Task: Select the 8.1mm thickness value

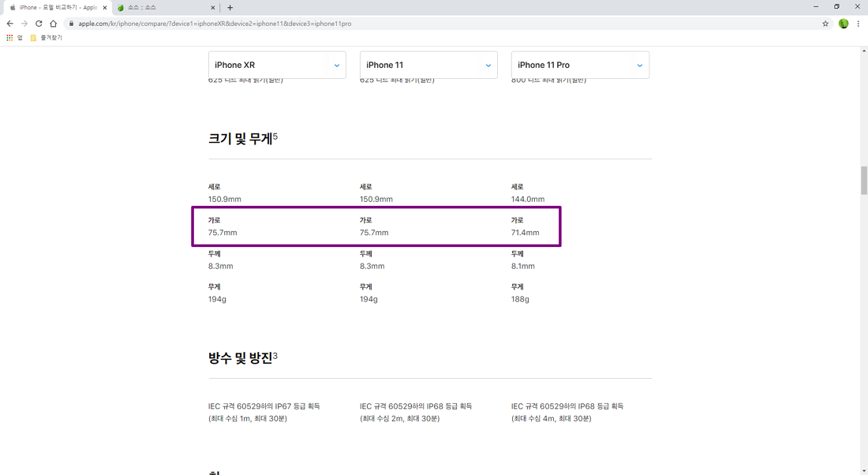Action: [522, 266]
